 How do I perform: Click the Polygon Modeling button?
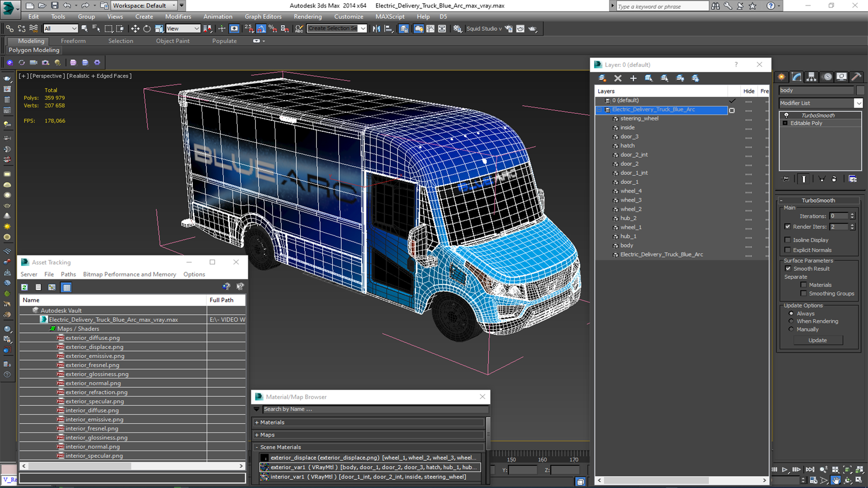34,50
